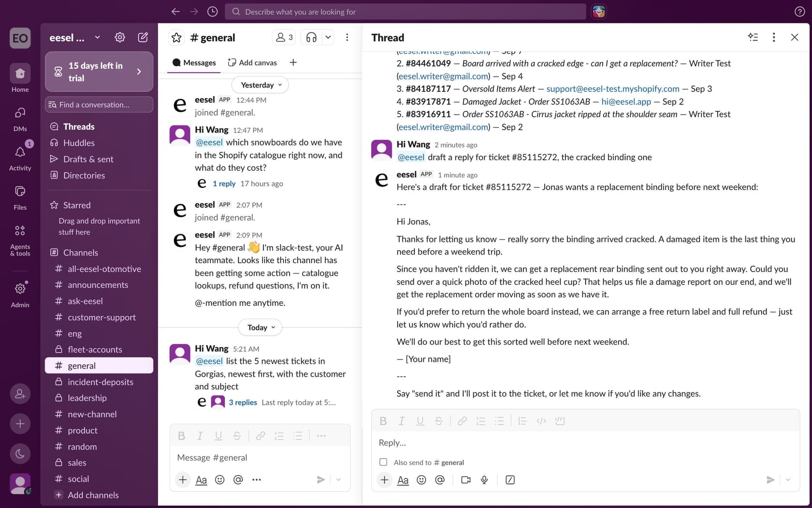Screen dimensions: 812x508
Task: Open Files in the left rail
Action: point(20,198)
